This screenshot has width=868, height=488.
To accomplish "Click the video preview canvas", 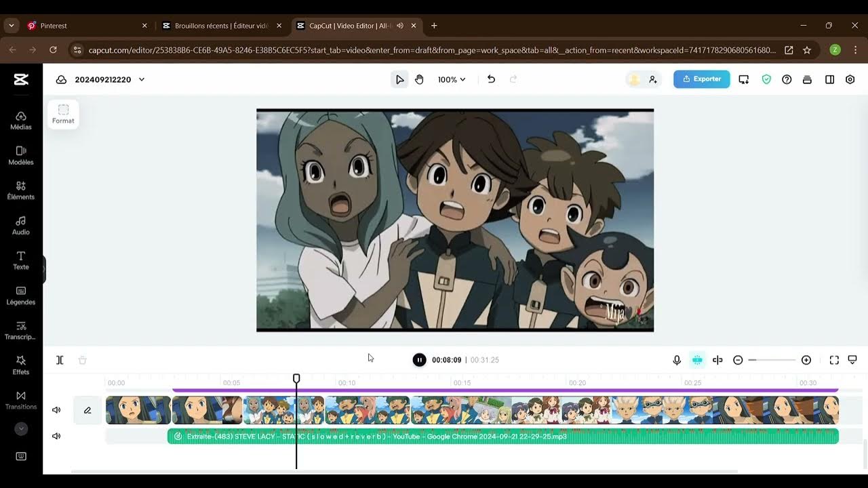I will click(455, 220).
